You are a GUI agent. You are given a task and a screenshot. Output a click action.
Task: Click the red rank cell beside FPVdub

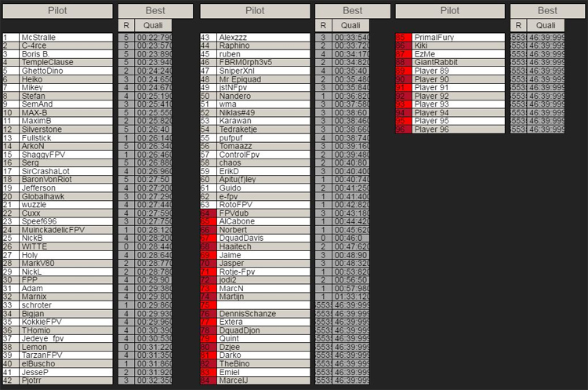[x=207, y=213]
